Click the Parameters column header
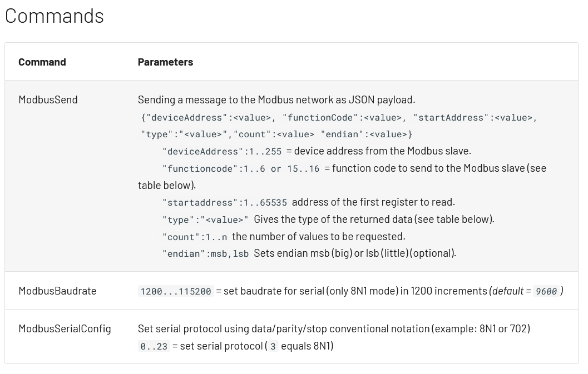The height and width of the screenshot is (374, 588). click(x=165, y=62)
